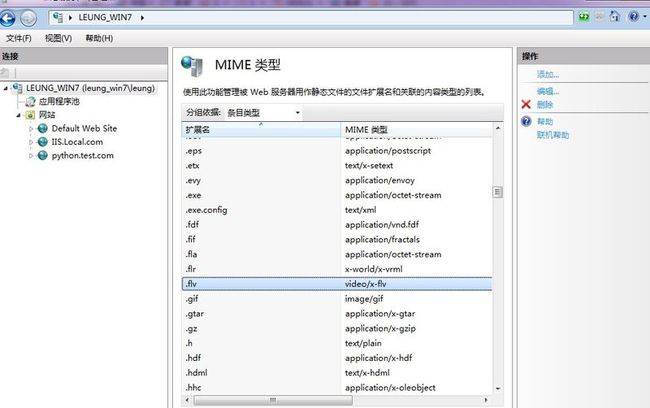Viewport: 650px width, 408px height.
Task: Collapse the LEUNG_WIN7 server node
Action: 5,88
